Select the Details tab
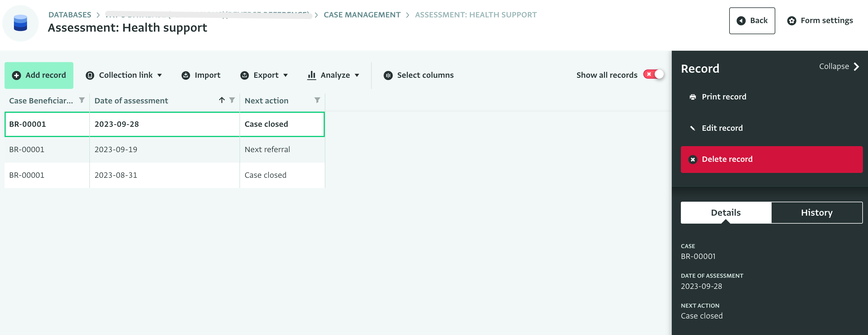This screenshot has height=335, width=868. tap(725, 213)
